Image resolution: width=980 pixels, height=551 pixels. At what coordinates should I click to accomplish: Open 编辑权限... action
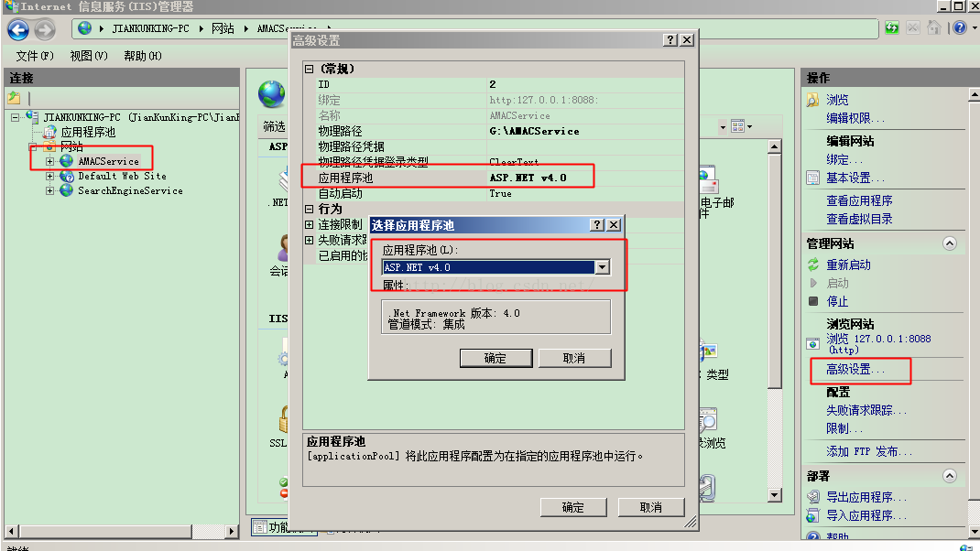point(855,118)
